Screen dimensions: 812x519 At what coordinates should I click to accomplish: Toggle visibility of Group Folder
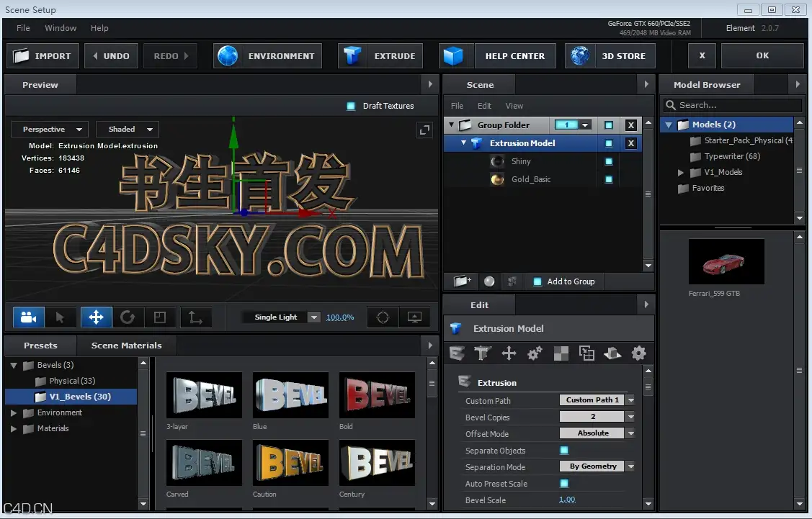tap(609, 125)
